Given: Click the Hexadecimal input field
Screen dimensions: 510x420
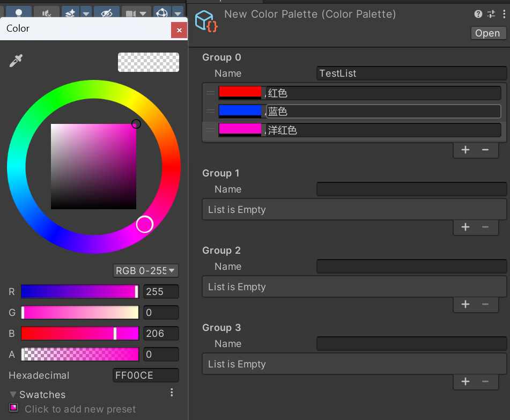Looking at the screenshot, I should click(146, 375).
